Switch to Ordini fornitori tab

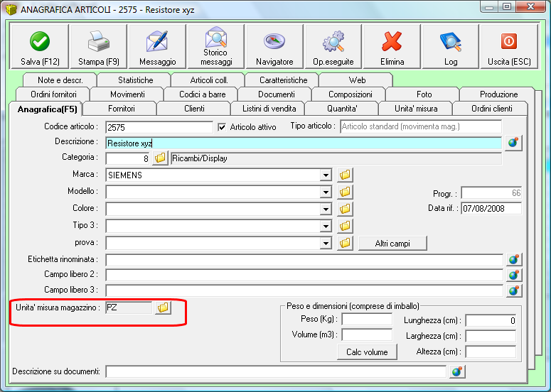point(53,94)
